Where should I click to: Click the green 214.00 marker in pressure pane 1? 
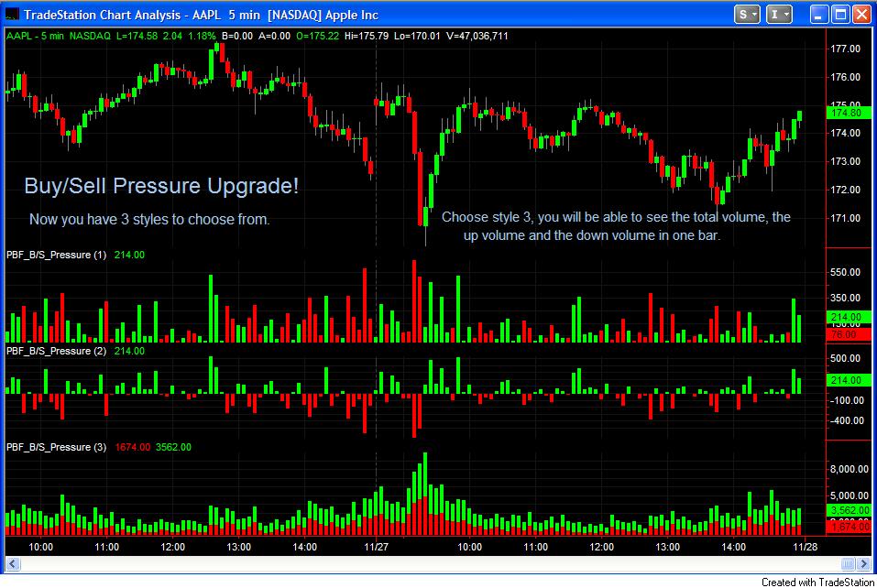[848, 317]
